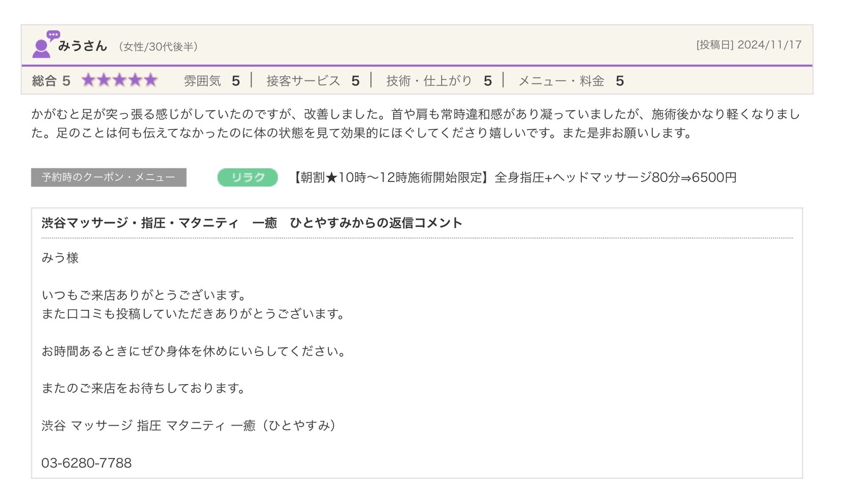Open reviewer name みうさん
This screenshot has height=504, width=844.
pyautogui.click(x=83, y=46)
